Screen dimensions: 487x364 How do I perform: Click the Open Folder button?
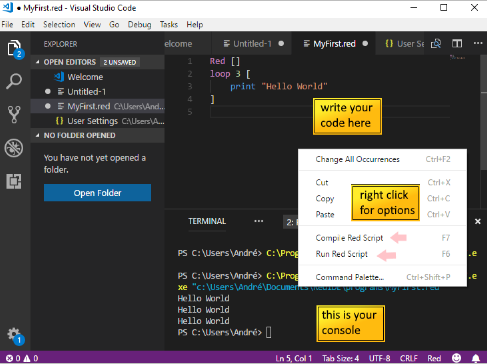coord(97,193)
